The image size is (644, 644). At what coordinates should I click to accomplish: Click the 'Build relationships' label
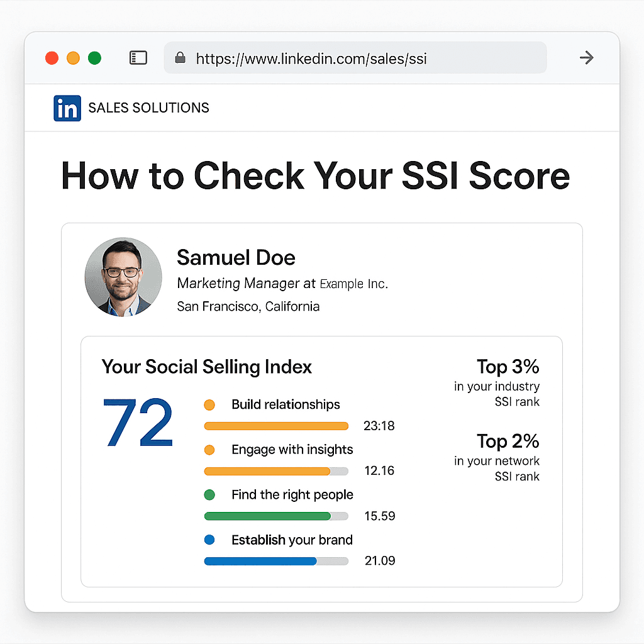[x=286, y=404]
